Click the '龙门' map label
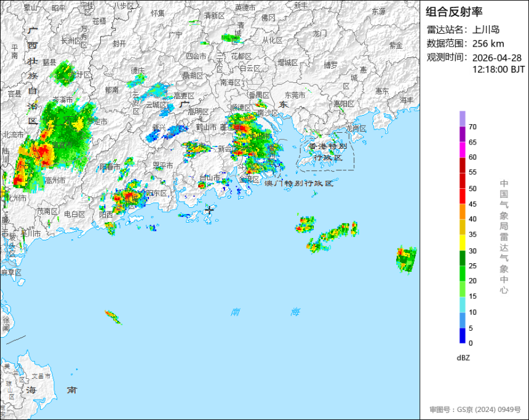The height and width of the screenshot is (420, 529). click(x=320, y=33)
